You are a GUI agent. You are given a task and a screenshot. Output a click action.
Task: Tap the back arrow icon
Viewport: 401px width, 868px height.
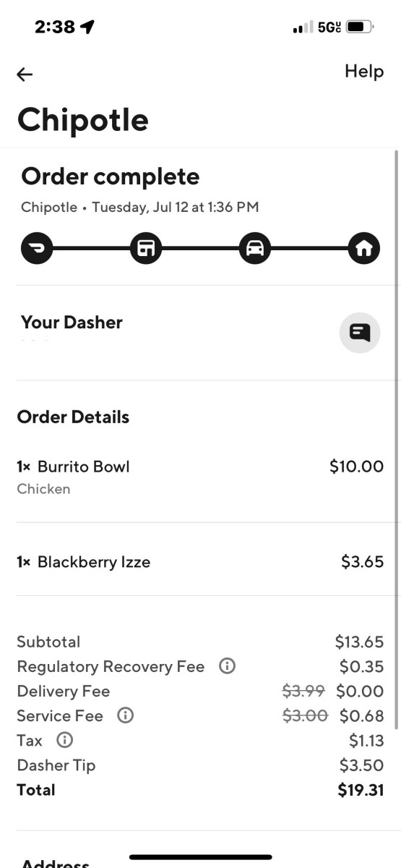pos(25,74)
